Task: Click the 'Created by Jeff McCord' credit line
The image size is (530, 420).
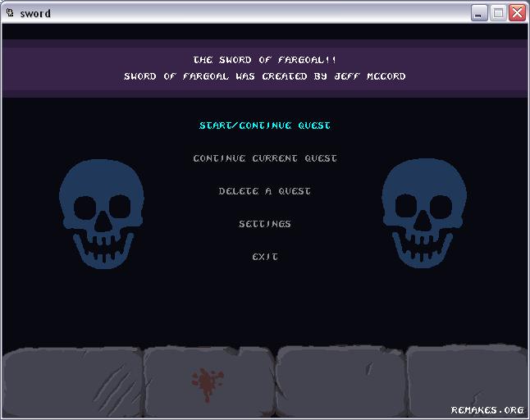Action: coord(265,76)
